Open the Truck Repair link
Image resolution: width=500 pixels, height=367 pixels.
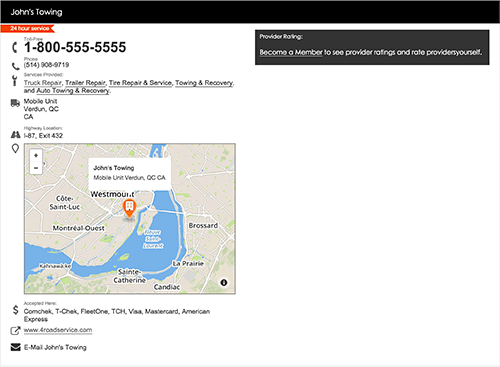point(43,83)
